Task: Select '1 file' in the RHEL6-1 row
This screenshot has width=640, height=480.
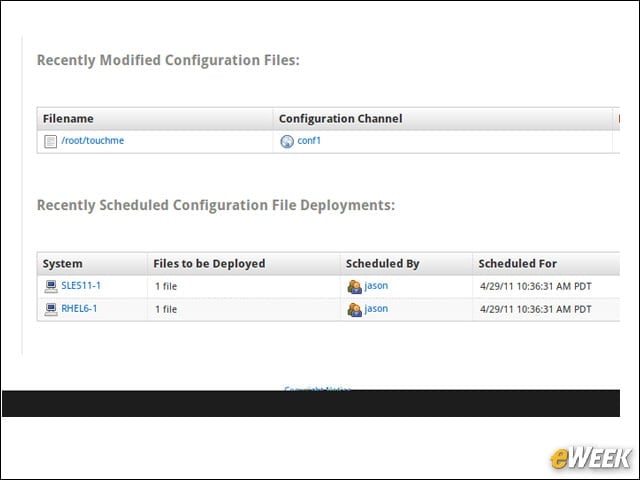Action: click(x=166, y=309)
